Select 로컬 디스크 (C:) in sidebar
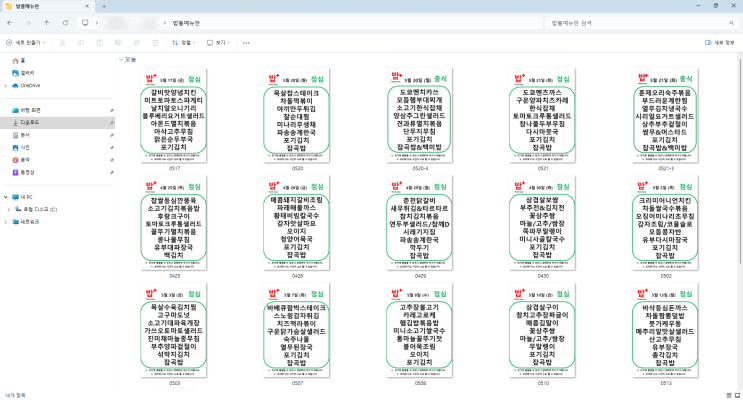The width and height of the screenshot is (743, 400). pyautogui.click(x=36, y=209)
